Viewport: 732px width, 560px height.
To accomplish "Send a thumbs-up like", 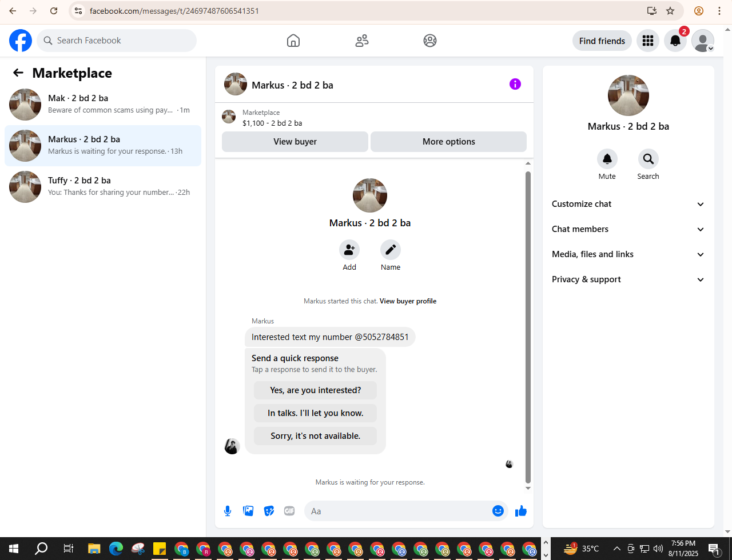I will pyautogui.click(x=521, y=511).
